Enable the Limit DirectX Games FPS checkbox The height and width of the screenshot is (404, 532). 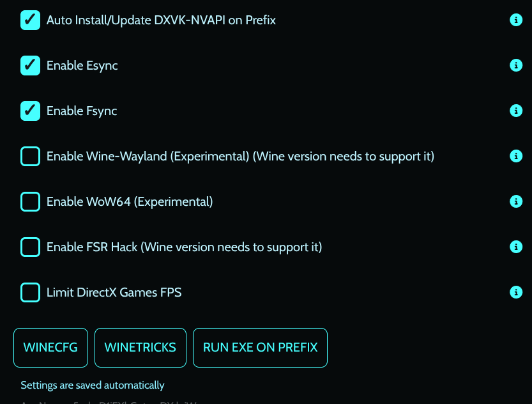pos(30,292)
